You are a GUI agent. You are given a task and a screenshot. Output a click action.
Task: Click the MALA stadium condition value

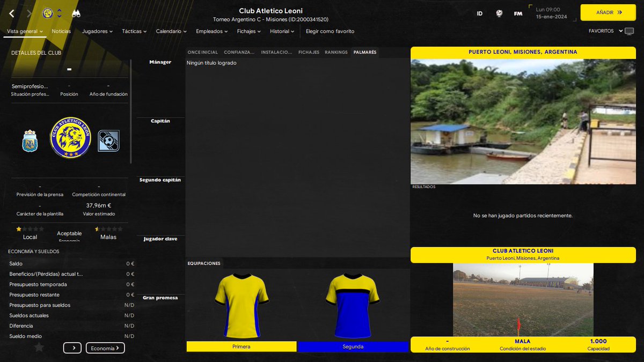[522, 341]
